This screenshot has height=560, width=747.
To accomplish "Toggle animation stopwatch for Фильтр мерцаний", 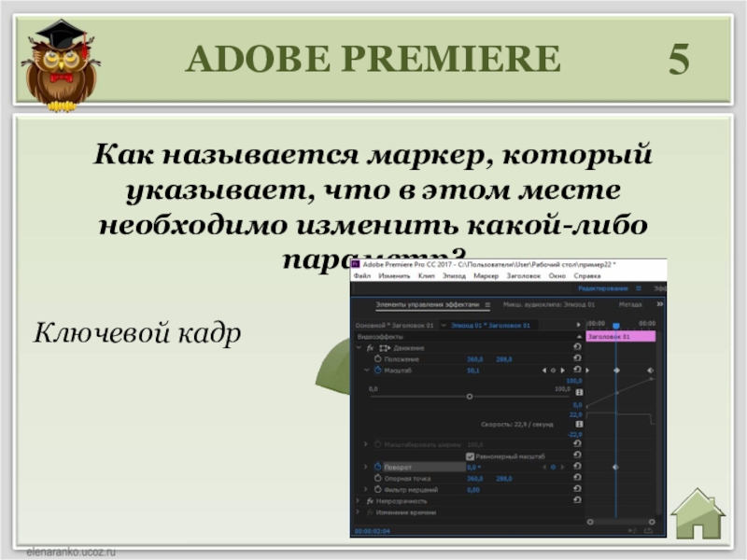I will (378, 489).
